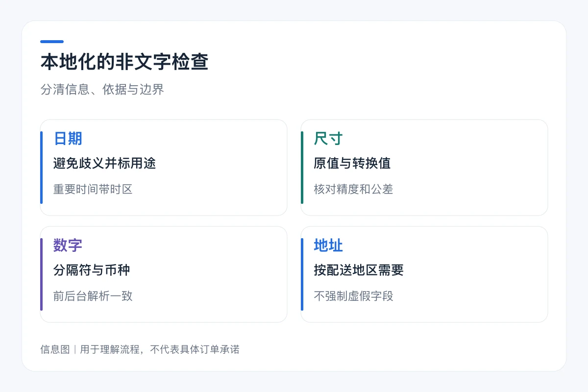588x392 pixels.
Task: Select the line 不强制虚假字段
Action: 353,296
